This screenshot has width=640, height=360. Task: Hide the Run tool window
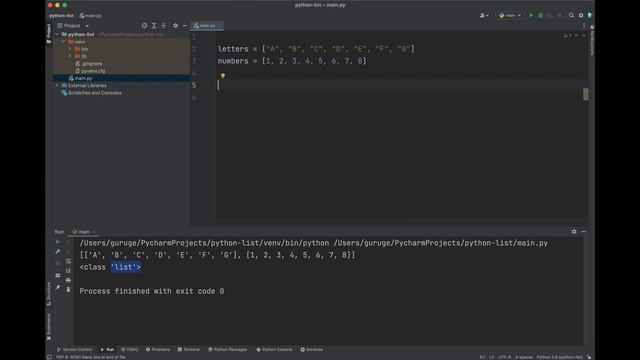click(x=584, y=231)
